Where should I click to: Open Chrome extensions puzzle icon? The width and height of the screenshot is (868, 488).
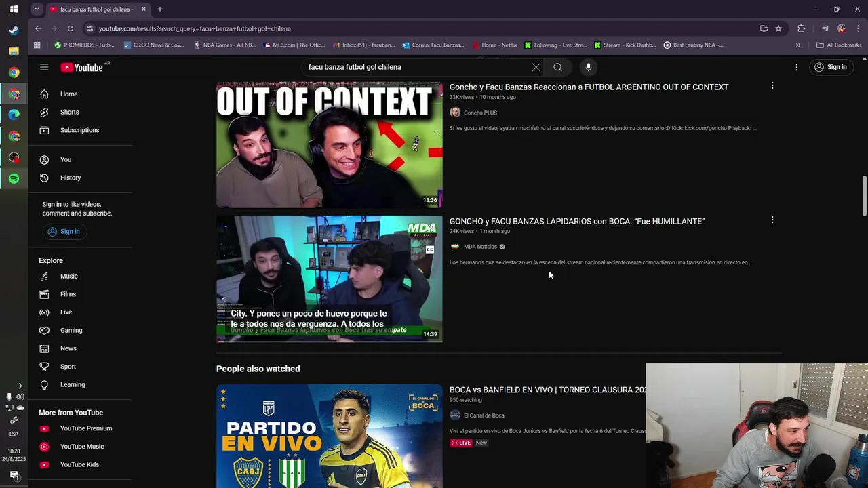(x=802, y=28)
